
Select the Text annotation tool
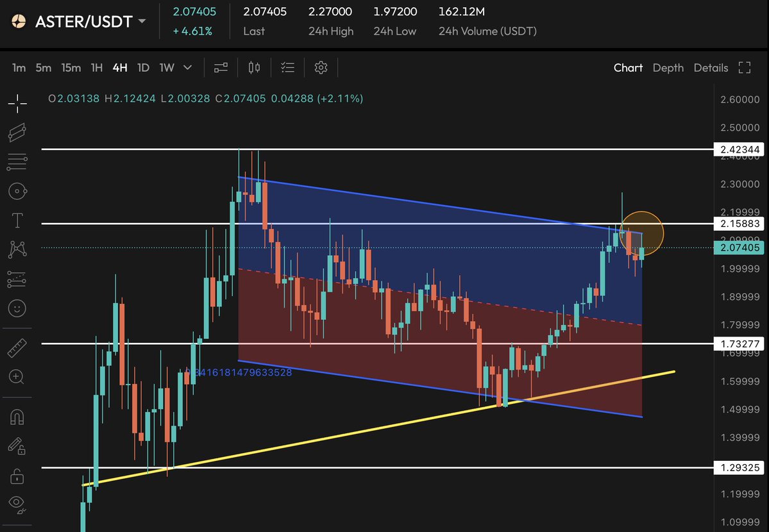pyautogui.click(x=17, y=220)
